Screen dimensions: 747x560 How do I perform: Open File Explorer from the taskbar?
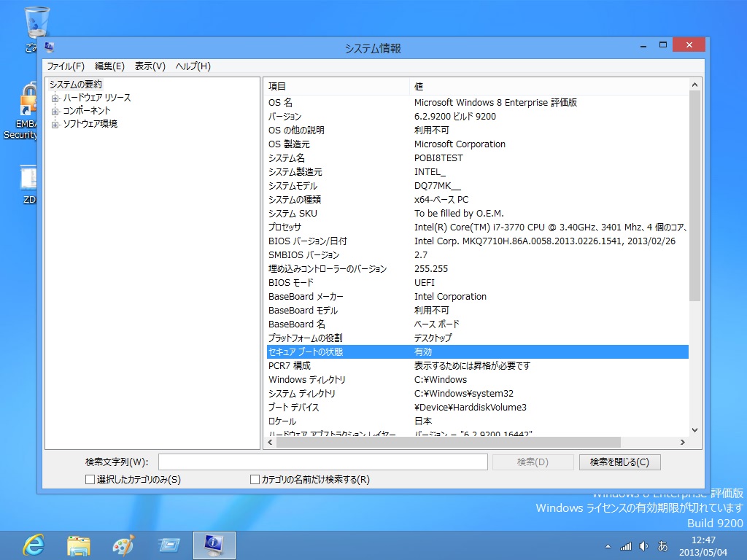79,545
